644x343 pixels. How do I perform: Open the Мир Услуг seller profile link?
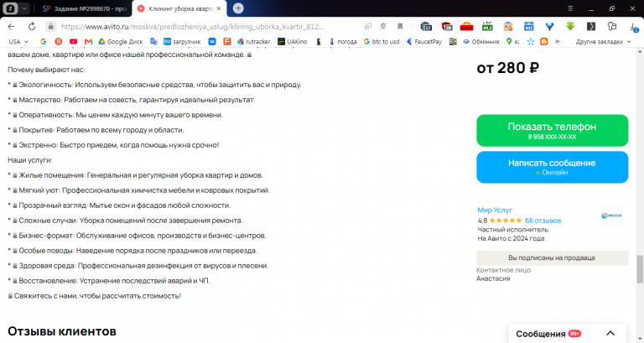495,210
